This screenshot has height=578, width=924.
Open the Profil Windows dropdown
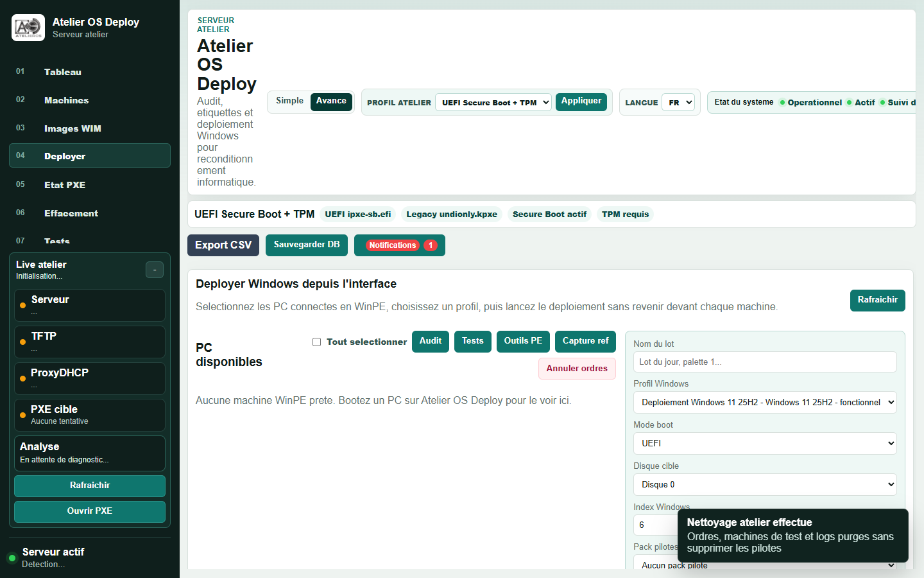coord(765,403)
